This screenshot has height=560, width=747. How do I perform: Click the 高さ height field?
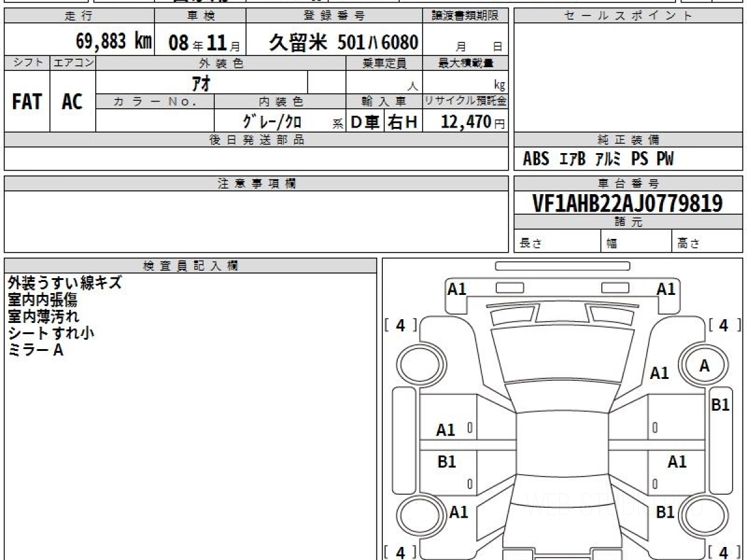tap(688, 244)
